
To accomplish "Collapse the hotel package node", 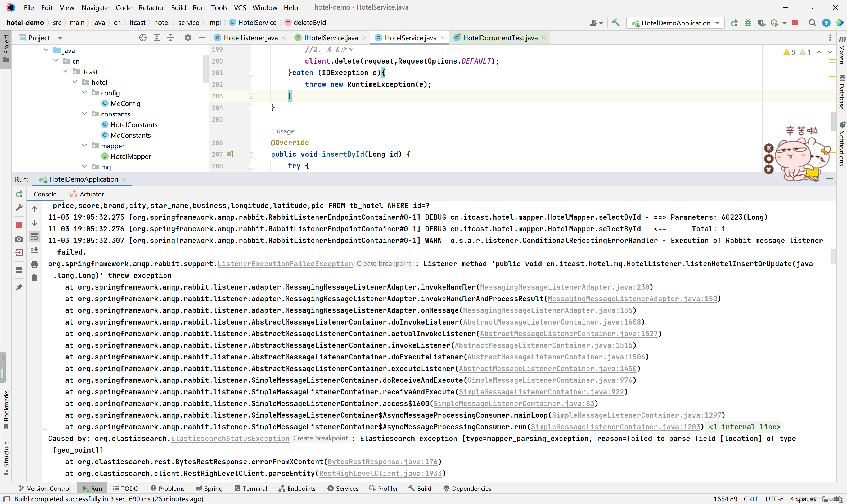I will (75, 82).
